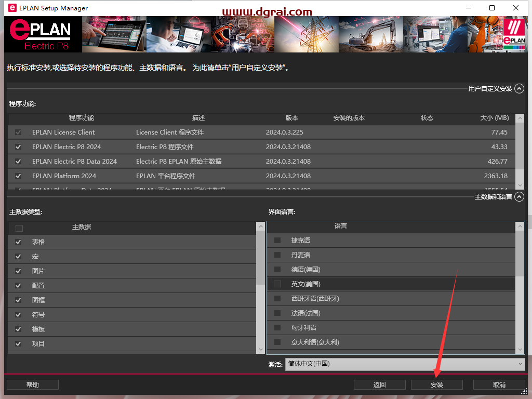This screenshot has width=532, height=399.
Task: Uncheck the 表格 master data checkbox
Action: click(x=18, y=242)
